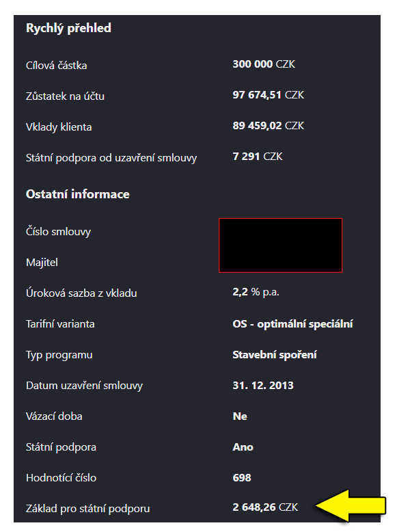This screenshot has height=532, width=397.
Task: Click OS - optimální speciální tariff value
Action: [292, 324]
